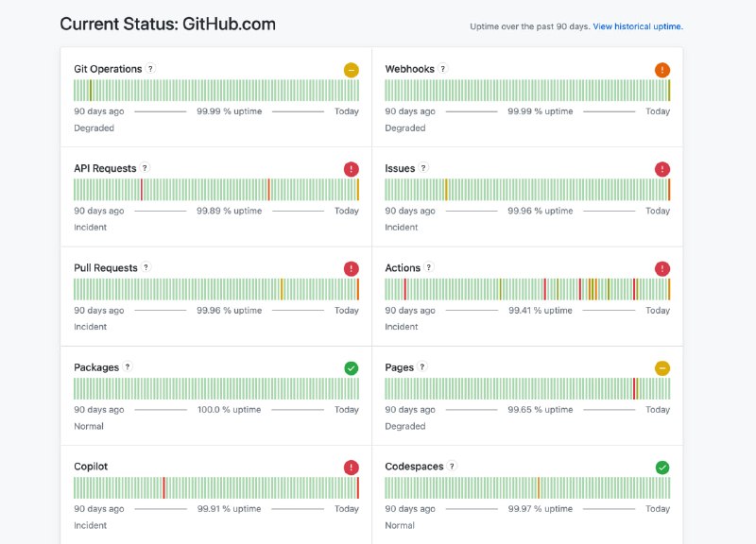756x544 pixels.
Task: Click the question mark beside Codespaces
Action: pyautogui.click(x=452, y=466)
